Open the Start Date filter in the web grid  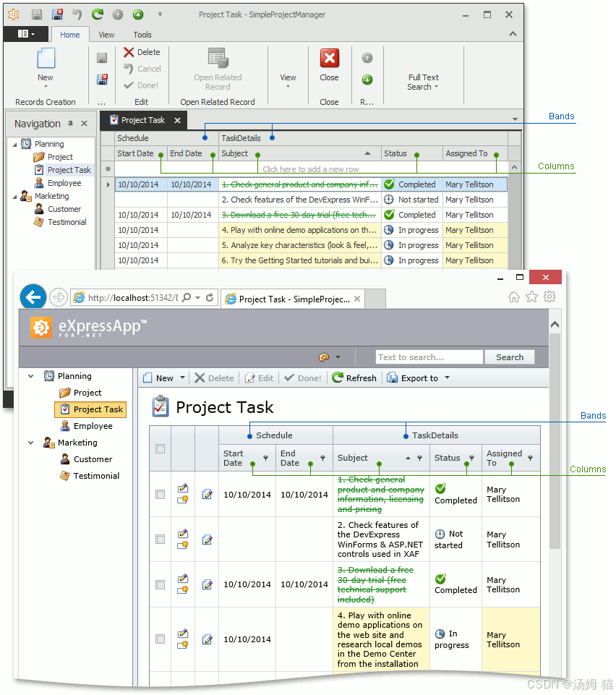tap(265, 458)
